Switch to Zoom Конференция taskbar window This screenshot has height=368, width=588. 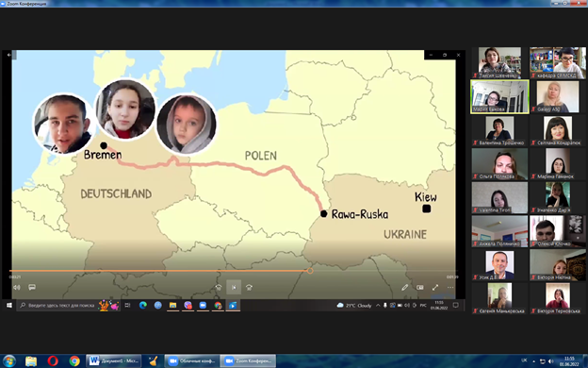[x=248, y=361]
